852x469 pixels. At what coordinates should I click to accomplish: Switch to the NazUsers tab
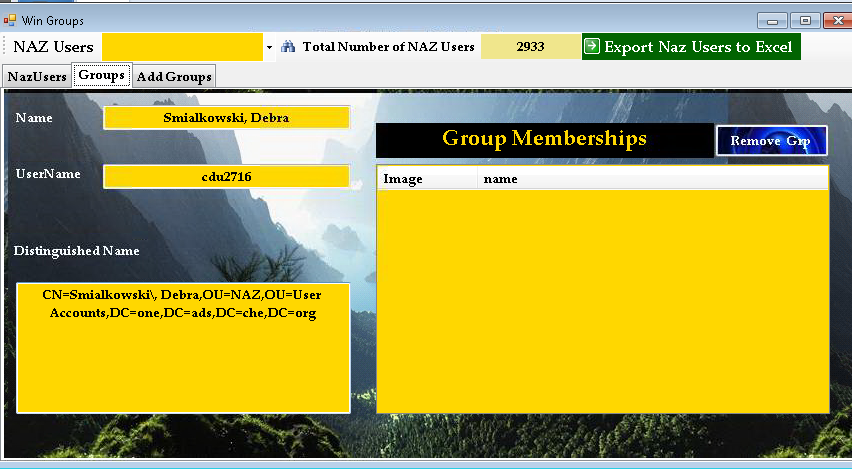pyautogui.click(x=37, y=77)
